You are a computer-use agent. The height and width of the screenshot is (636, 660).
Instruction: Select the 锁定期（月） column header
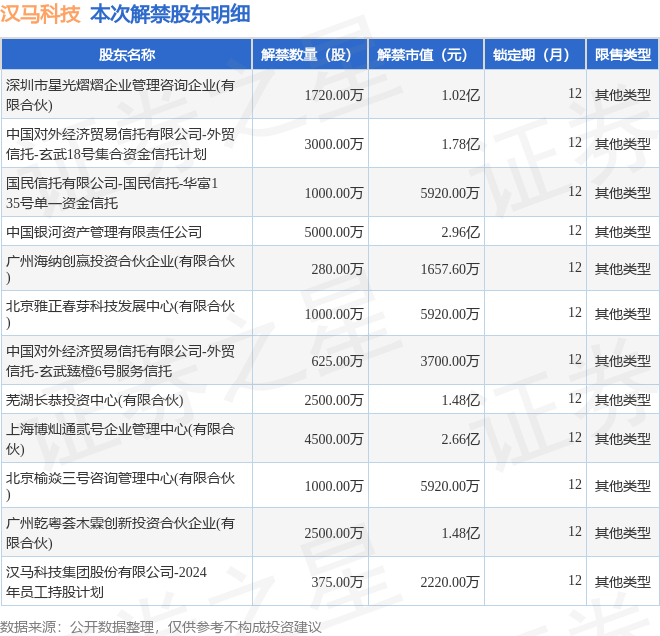(x=535, y=55)
